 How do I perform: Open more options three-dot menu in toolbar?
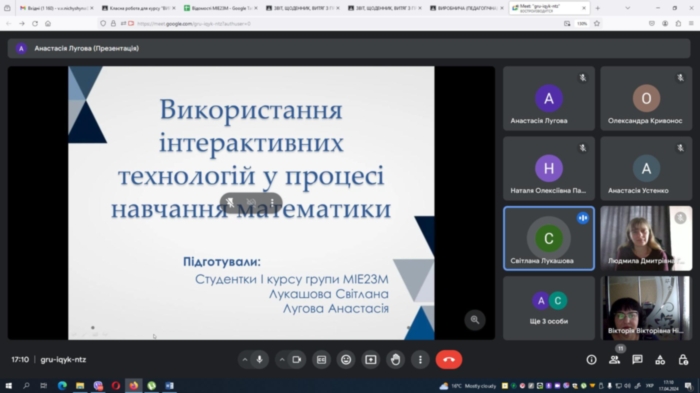(420, 360)
